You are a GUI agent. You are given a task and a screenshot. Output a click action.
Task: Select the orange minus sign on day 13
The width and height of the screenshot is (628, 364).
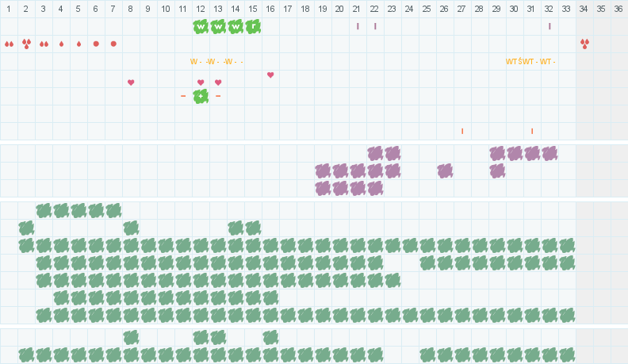click(x=218, y=96)
